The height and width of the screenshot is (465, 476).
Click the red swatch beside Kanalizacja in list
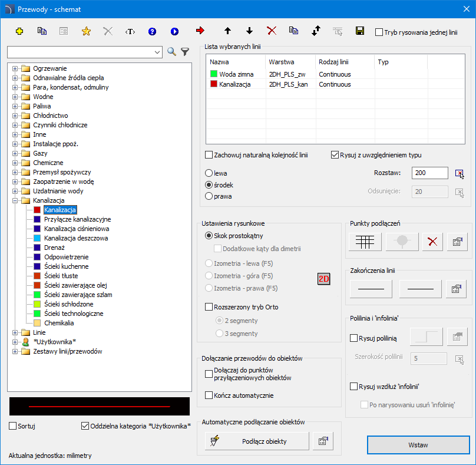213,84
